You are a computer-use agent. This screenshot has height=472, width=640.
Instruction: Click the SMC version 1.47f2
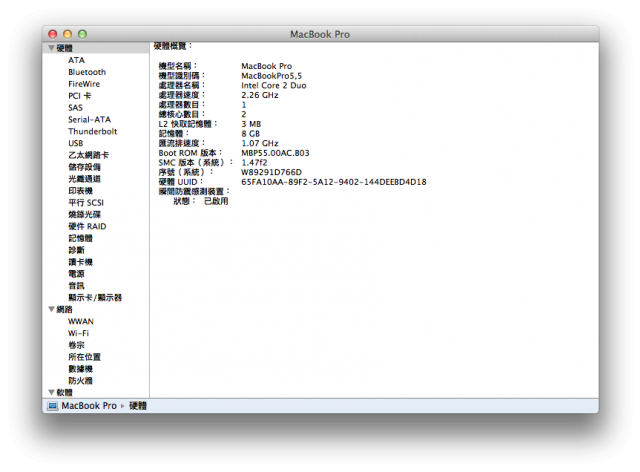[254, 163]
